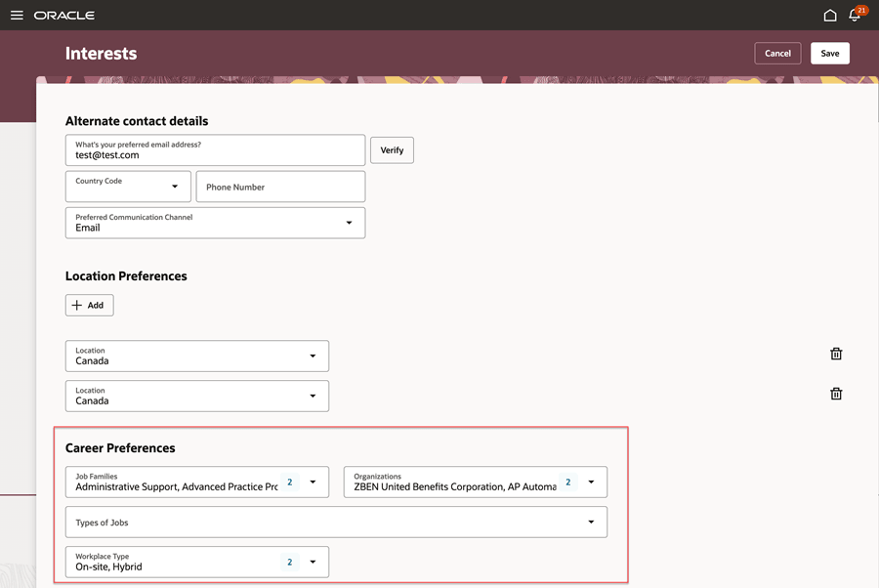Save the Interests page
The width and height of the screenshot is (879, 588).
(829, 54)
